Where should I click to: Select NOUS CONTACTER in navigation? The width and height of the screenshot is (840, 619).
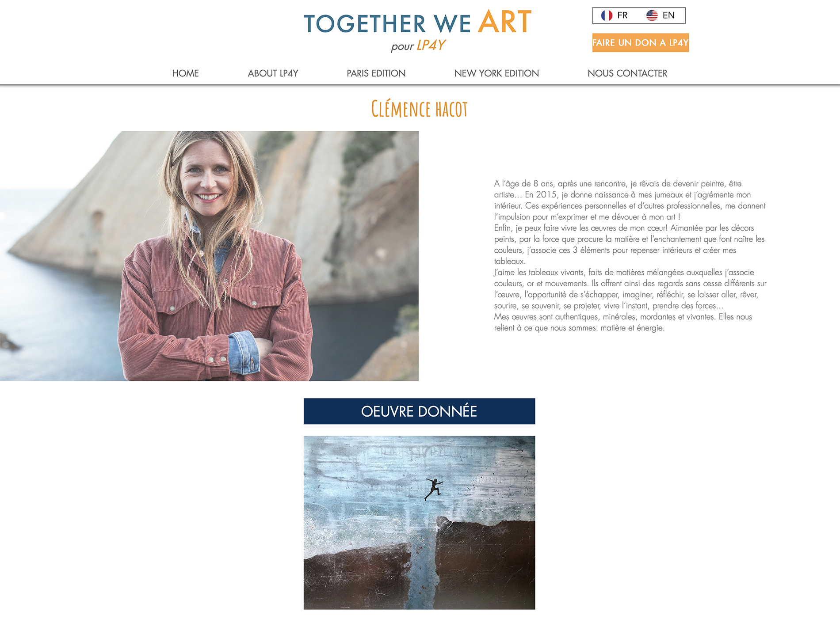pos(627,73)
